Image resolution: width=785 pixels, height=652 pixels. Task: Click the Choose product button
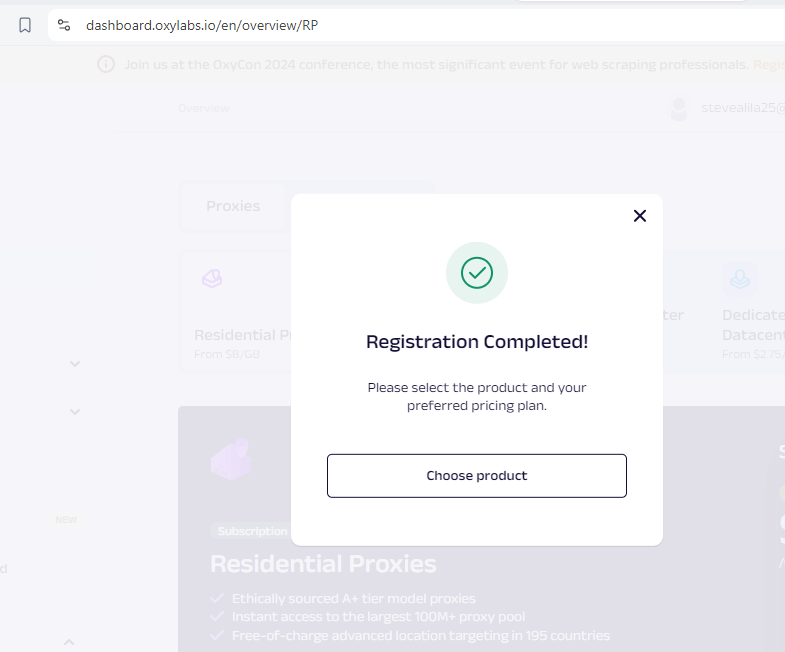(477, 476)
